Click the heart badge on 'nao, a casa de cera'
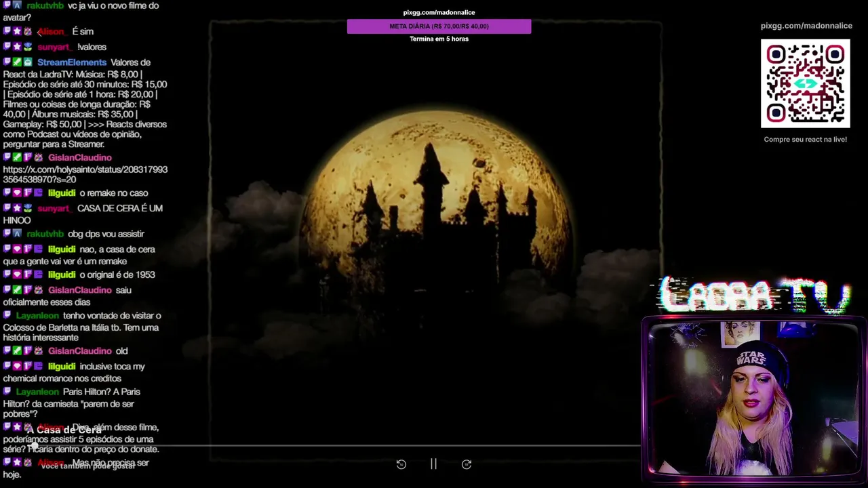 pyautogui.click(x=18, y=249)
